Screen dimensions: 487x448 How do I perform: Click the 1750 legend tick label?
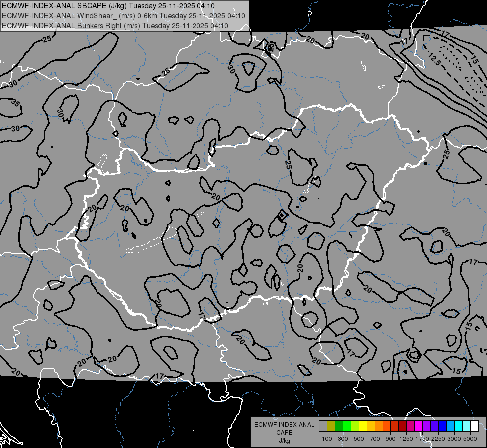pos(422,439)
